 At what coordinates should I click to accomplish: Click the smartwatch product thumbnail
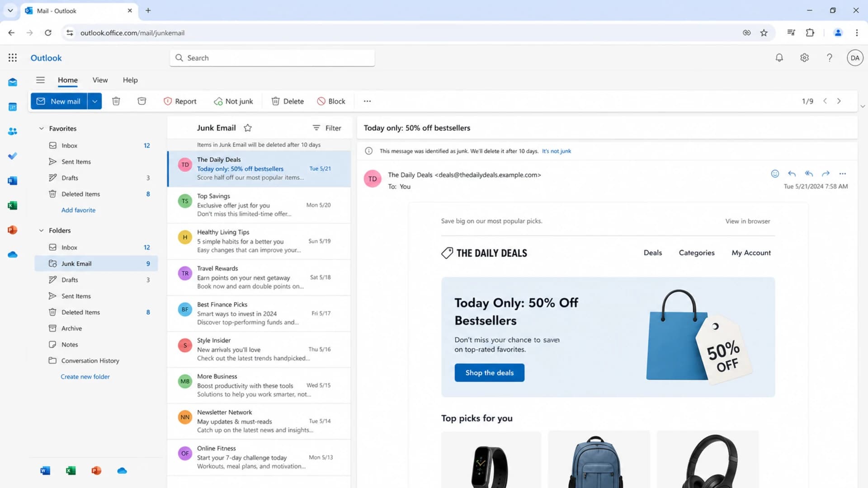[491, 460]
